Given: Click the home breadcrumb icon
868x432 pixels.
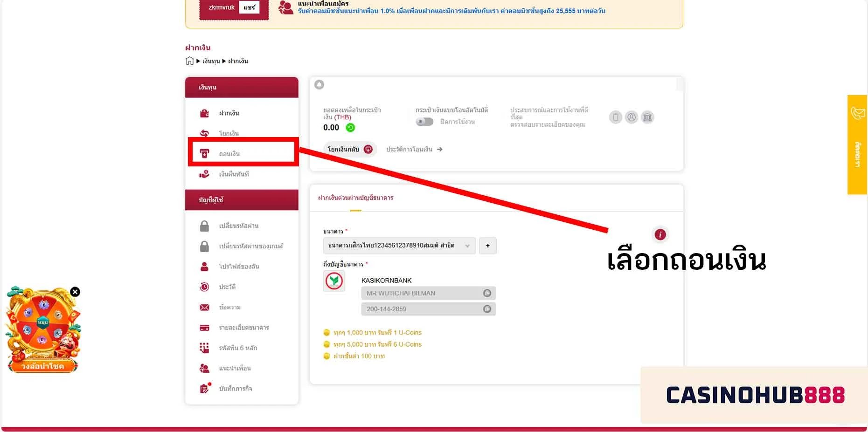Looking at the screenshot, I should click(x=189, y=61).
